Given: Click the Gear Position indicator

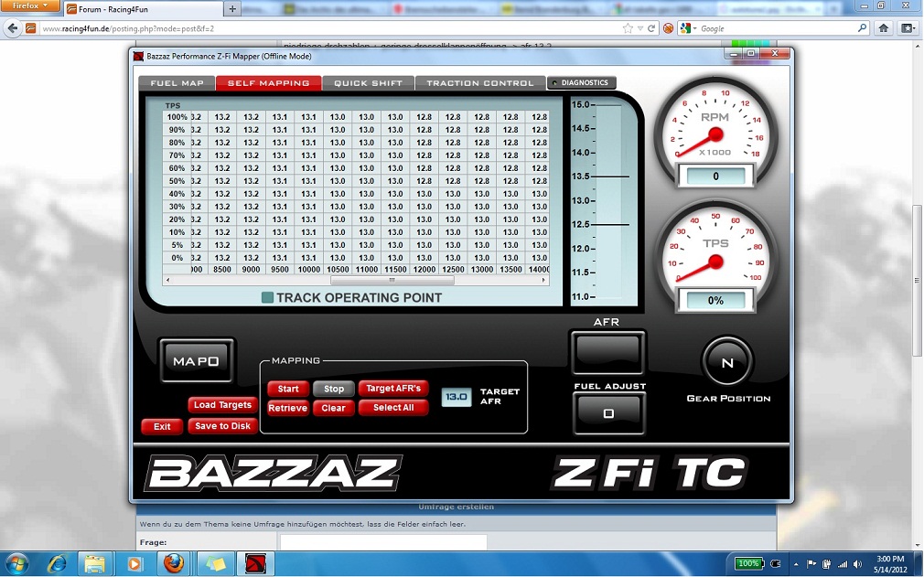Looking at the screenshot, I should [x=727, y=363].
